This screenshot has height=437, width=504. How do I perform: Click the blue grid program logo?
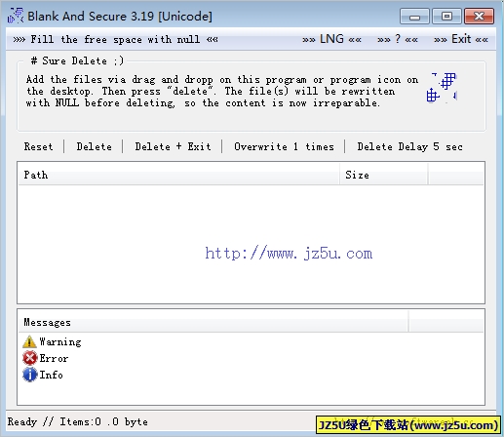442,87
